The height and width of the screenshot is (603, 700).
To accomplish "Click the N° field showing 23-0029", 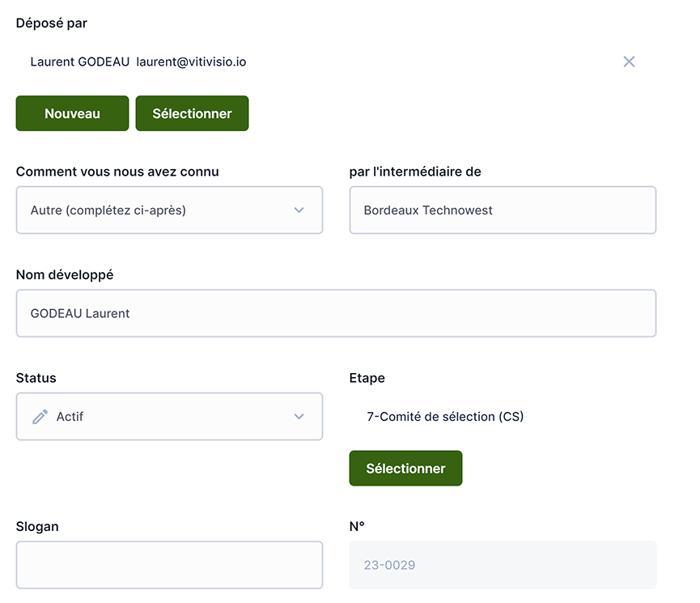I will pos(502,565).
